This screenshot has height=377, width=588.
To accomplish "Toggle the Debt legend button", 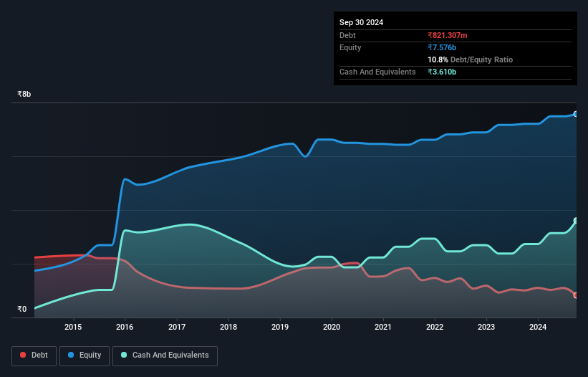I will [x=34, y=355].
